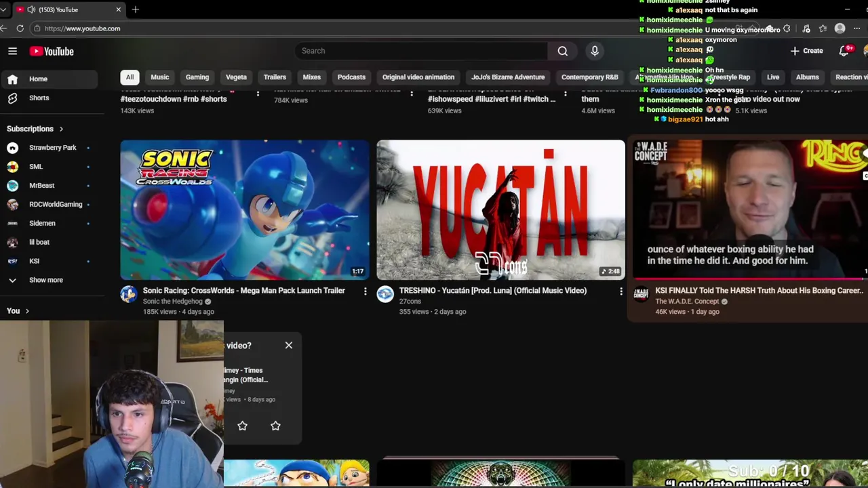The height and width of the screenshot is (488, 868).
Task: Click the search magnifier button
Action: click(562, 51)
